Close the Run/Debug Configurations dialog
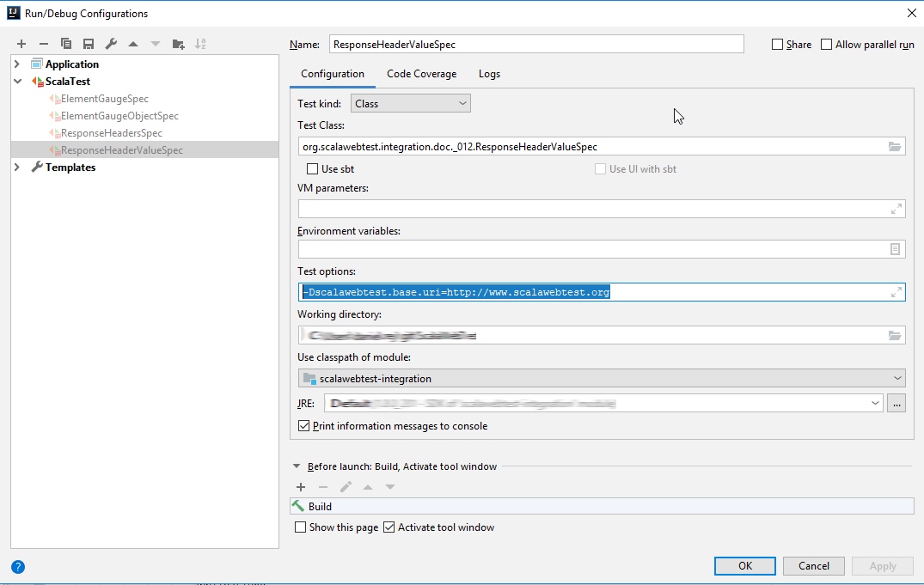The height and width of the screenshot is (585, 924). pos(911,13)
